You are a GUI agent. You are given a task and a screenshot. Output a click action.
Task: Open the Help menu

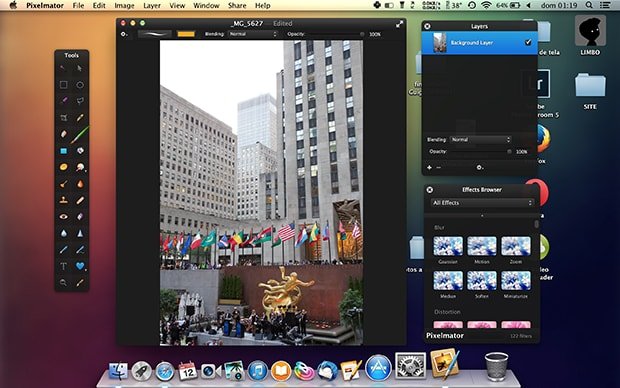263,6
